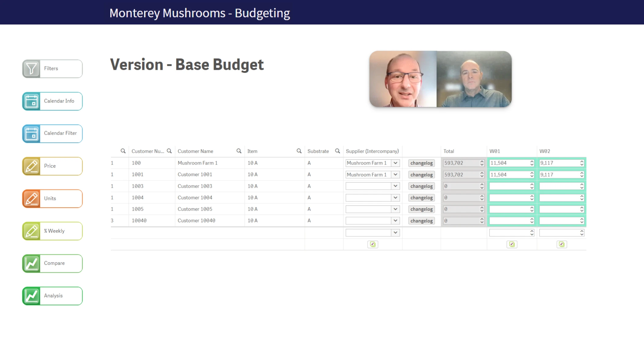Apply bulk W01 value with checkmark icon
644x343 pixels.
click(512, 244)
